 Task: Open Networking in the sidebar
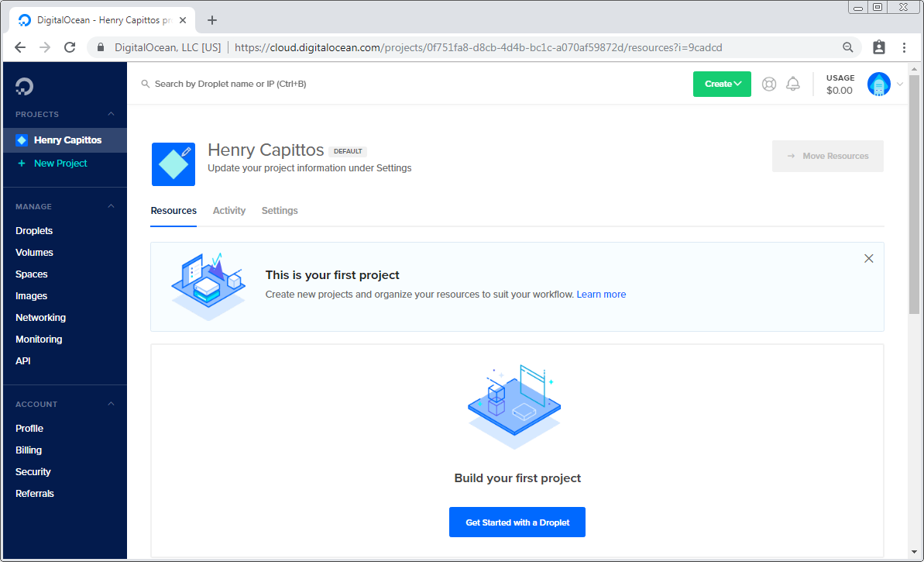point(40,317)
